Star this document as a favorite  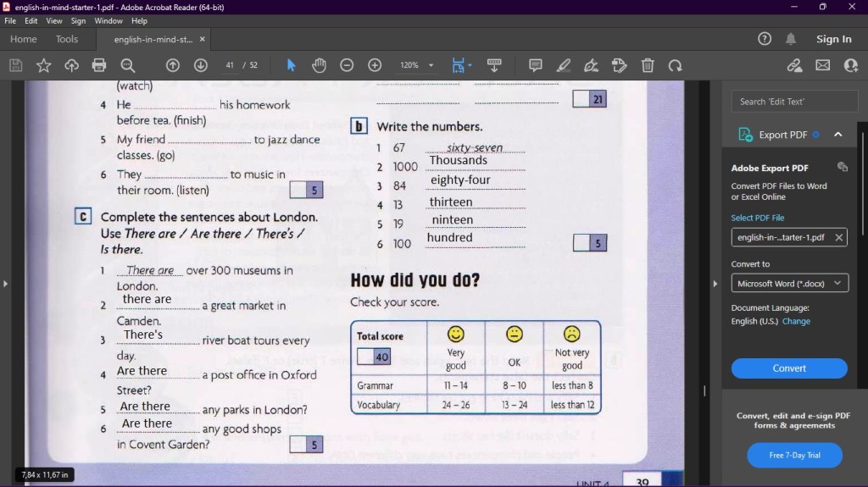coord(43,65)
